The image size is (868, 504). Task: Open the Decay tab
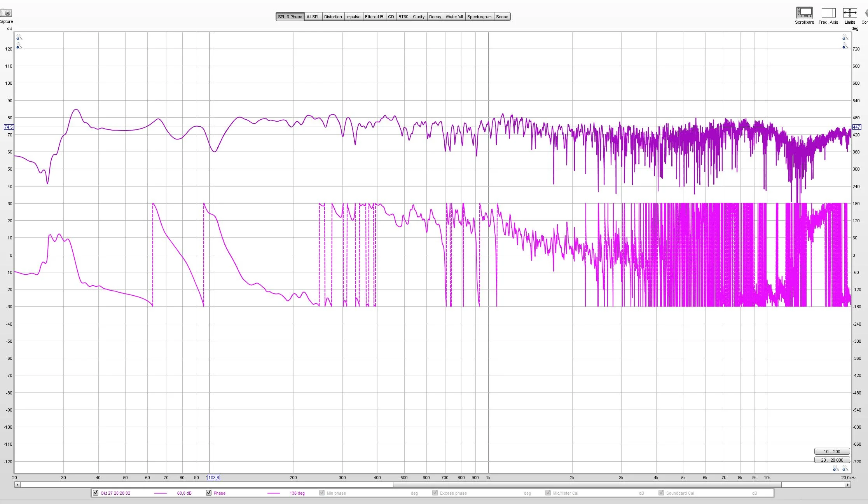click(x=435, y=17)
